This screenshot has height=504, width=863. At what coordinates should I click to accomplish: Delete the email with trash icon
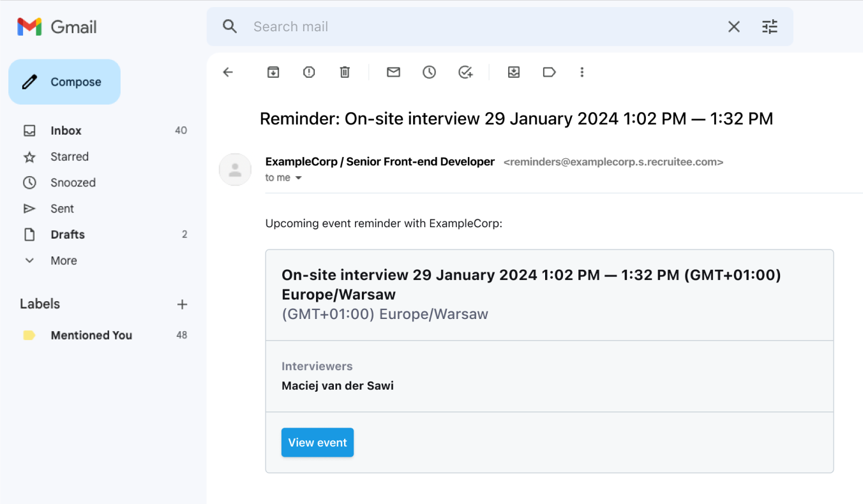point(345,72)
